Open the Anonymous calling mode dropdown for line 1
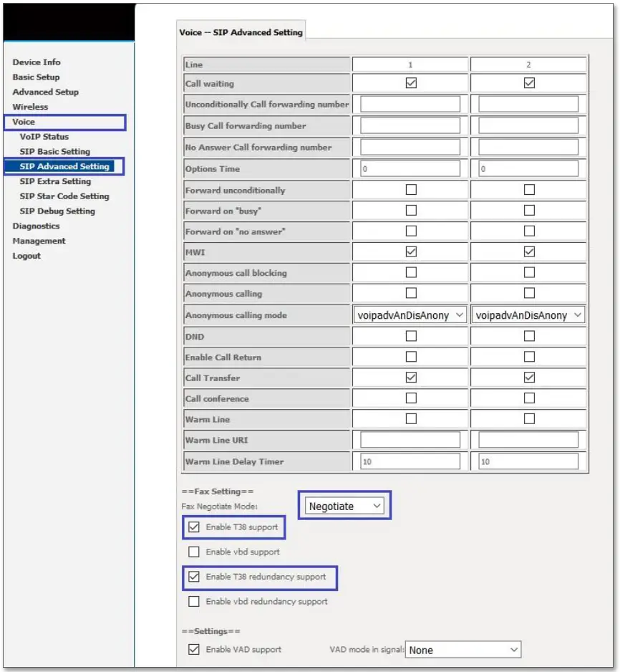The image size is (620, 672). pos(409,314)
